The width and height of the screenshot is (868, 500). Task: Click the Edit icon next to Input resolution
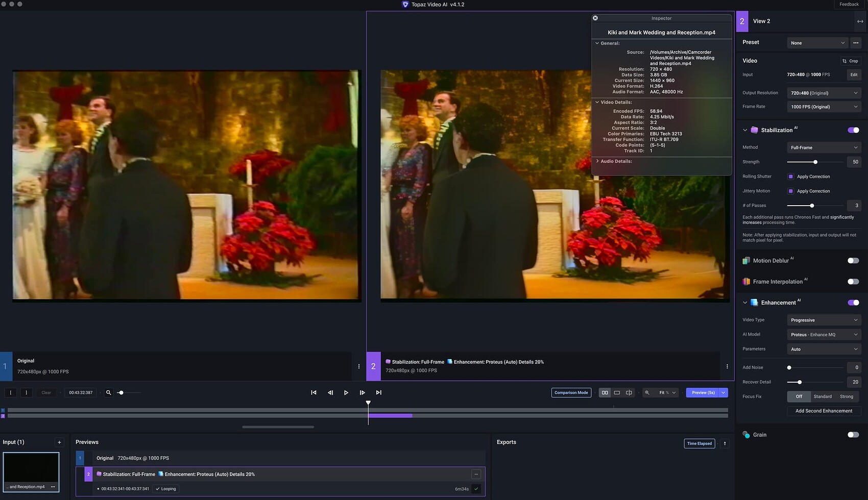point(854,74)
